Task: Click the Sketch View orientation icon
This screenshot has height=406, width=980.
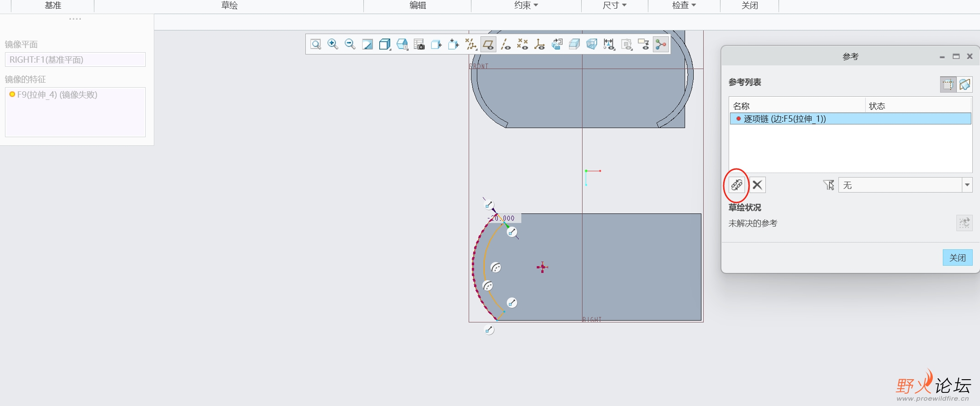Action: (436, 44)
